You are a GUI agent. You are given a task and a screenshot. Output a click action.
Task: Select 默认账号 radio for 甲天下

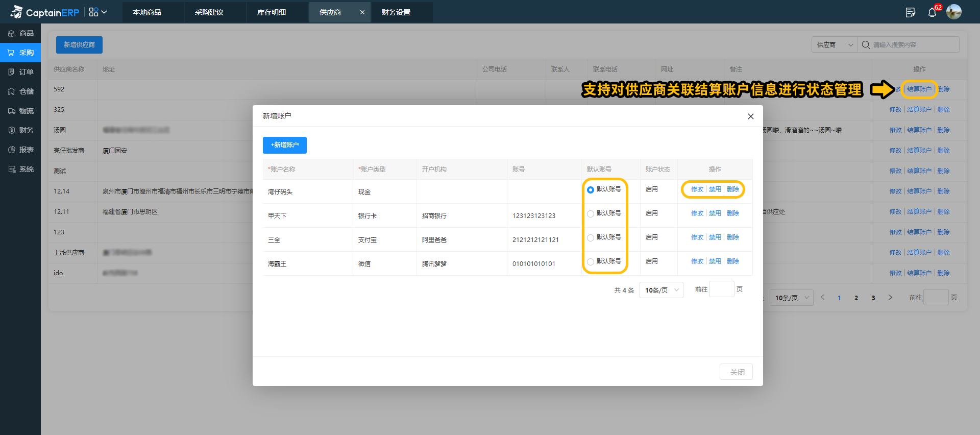click(591, 213)
